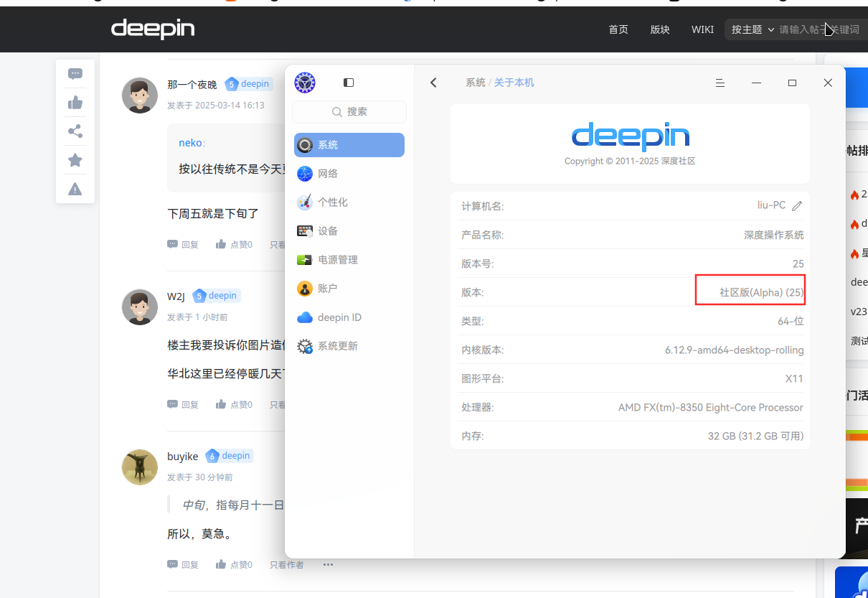The height and width of the screenshot is (598, 868).
Task: Click 回复 under W2J's post
Action: pyautogui.click(x=183, y=404)
